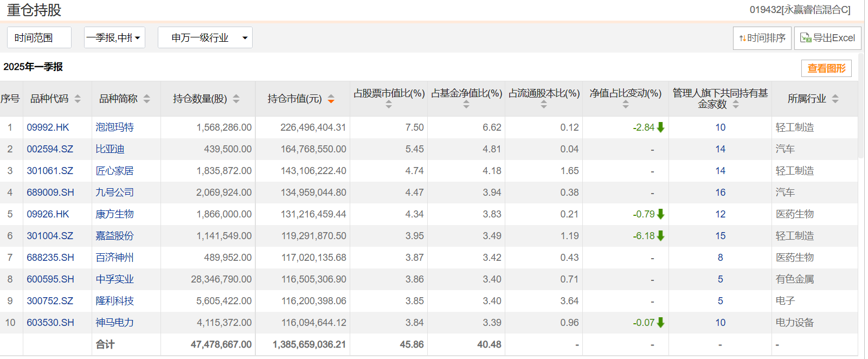Open stock code 689009.SH link
868x359 pixels.
(50, 193)
